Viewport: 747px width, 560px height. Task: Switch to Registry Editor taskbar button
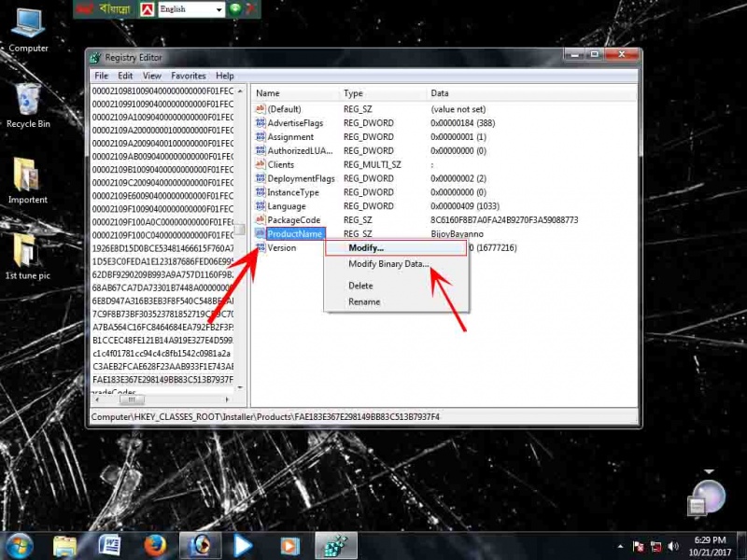336,546
